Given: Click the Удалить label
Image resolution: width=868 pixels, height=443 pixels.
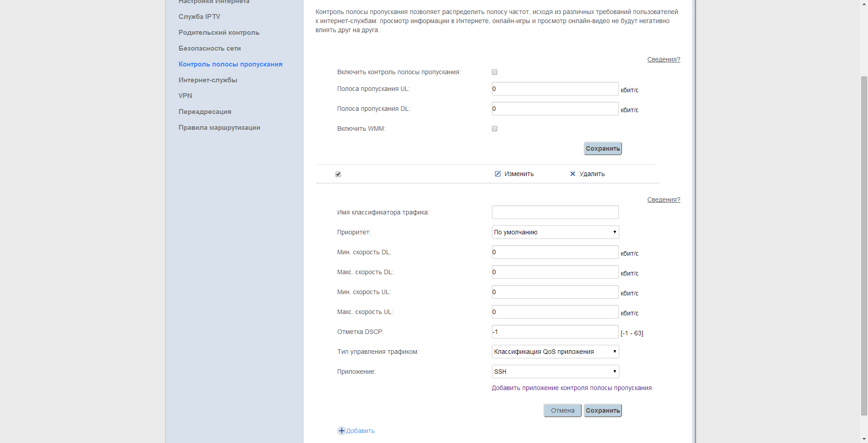Looking at the screenshot, I should click(x=592, y=174).
